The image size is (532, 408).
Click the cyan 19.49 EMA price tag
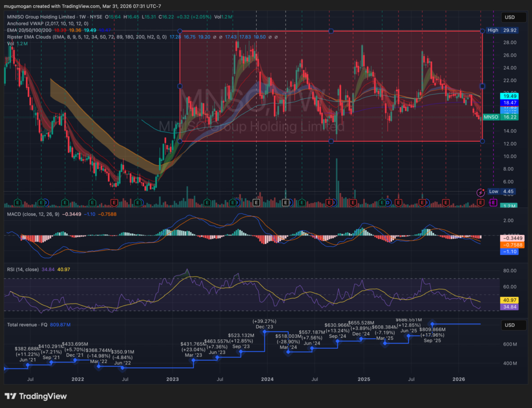[509, 95]
